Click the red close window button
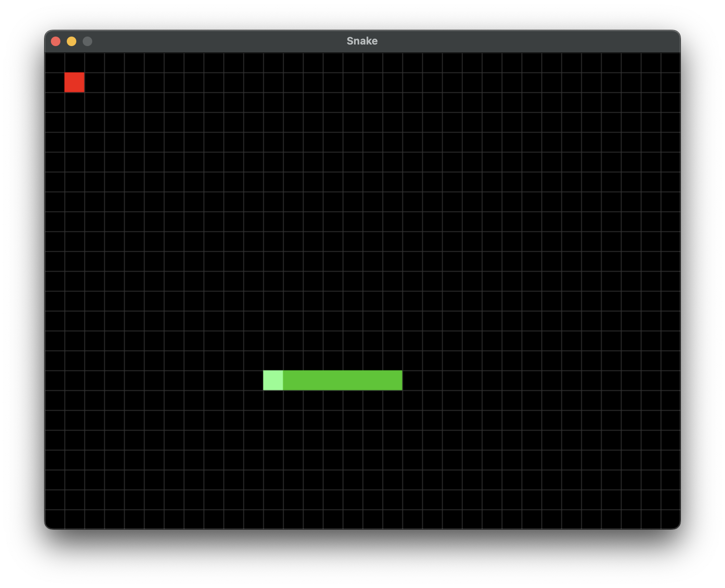This screenshot has width=725, height=588. 56,41
